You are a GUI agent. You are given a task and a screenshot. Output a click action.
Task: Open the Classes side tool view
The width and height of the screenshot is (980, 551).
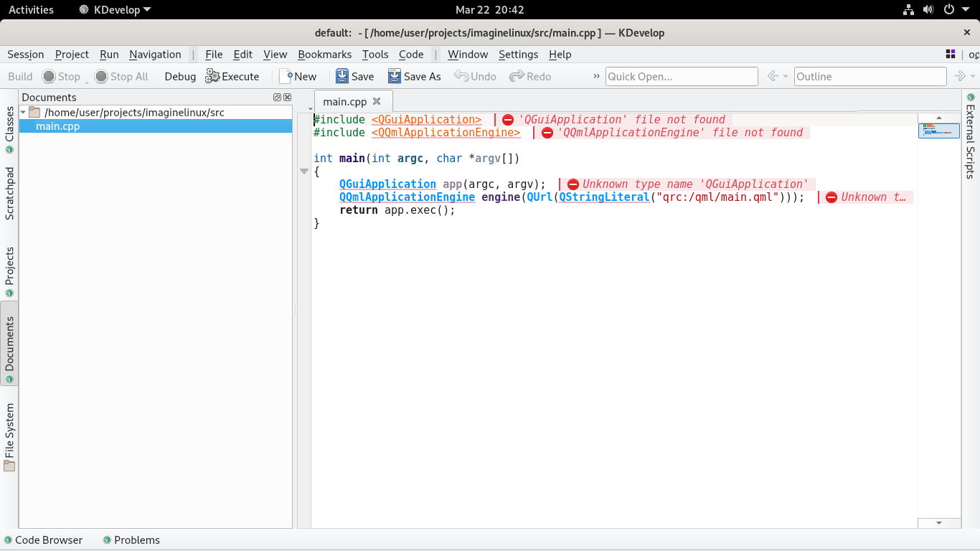pos(9,130)
